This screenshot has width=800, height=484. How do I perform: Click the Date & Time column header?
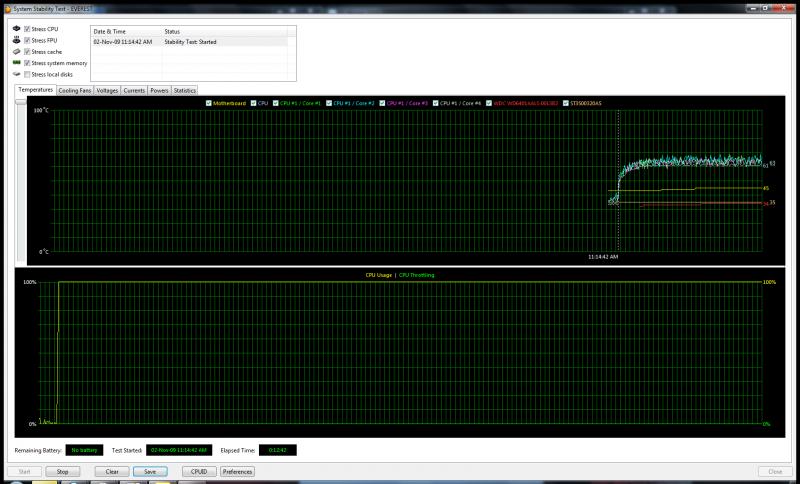(x=126, y=32)
